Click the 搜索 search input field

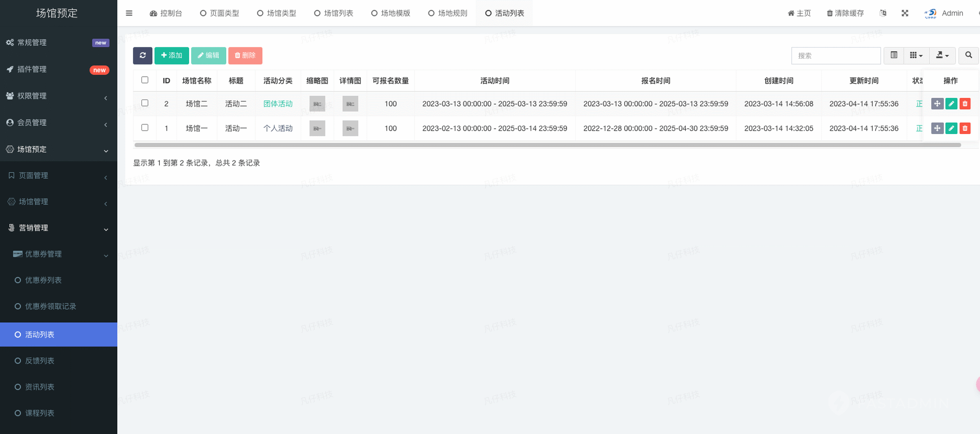point(835,55)
